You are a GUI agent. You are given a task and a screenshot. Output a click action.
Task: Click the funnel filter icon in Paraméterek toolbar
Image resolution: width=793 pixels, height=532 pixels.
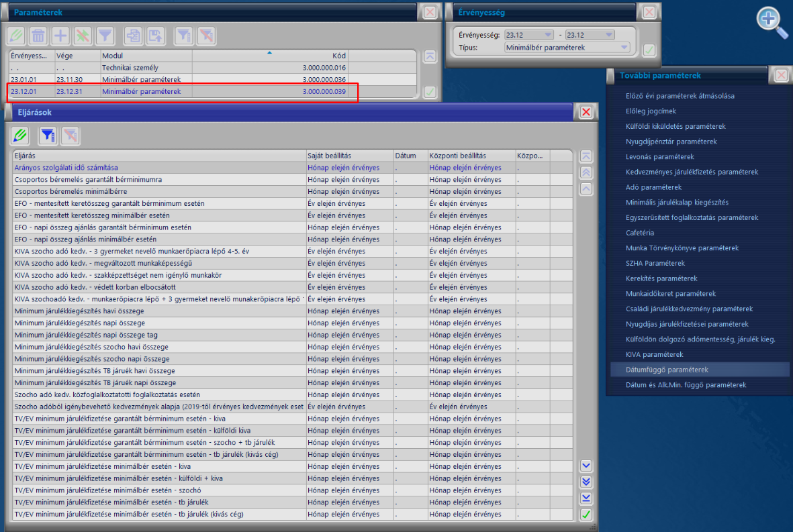(105, 36)
